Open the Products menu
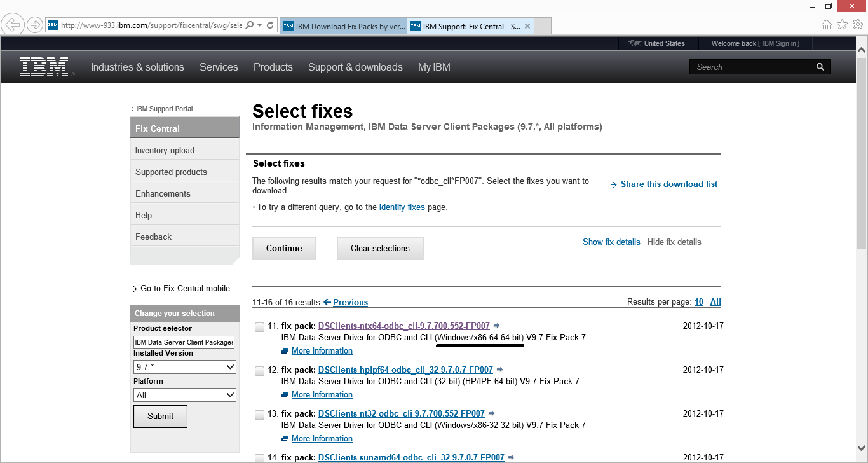The image size is (868, 463). coord(273,67)
